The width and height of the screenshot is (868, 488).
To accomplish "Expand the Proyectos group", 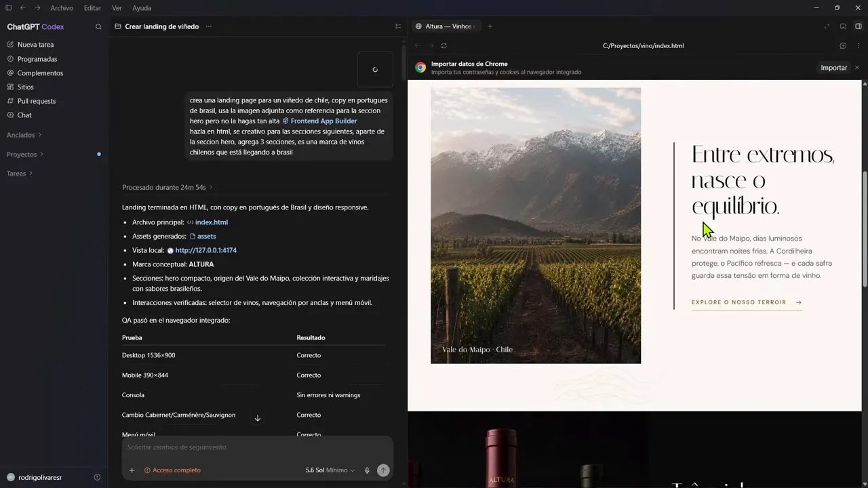I will tap(25, 155).
